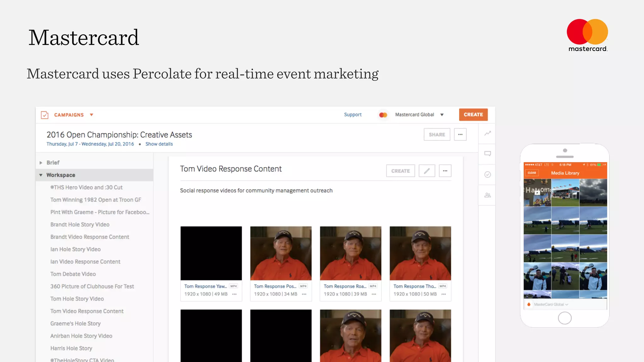Open options menu for Tom Response Yaw...

234,294
